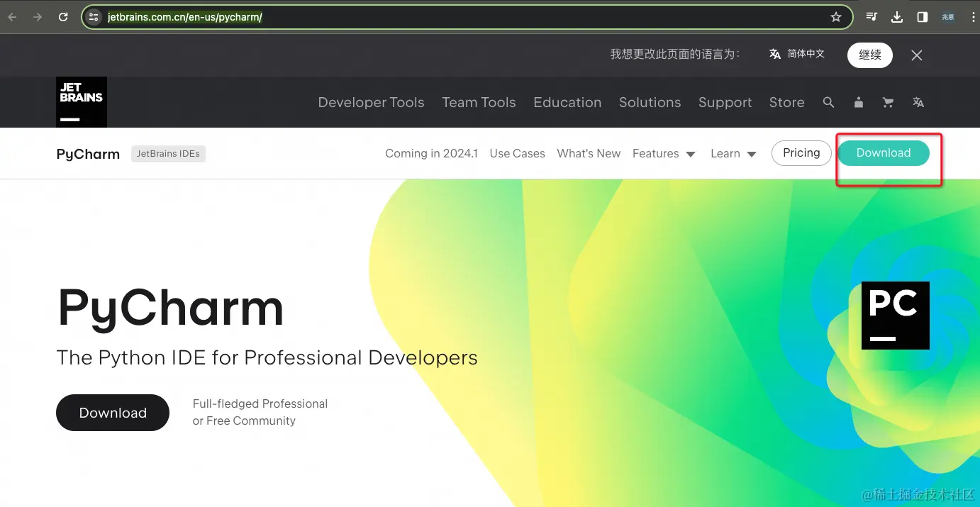This screenshot has width=980, height=507.
Task: Click the PC PyCharm logo icon
Action: click(x=895, y=316)
